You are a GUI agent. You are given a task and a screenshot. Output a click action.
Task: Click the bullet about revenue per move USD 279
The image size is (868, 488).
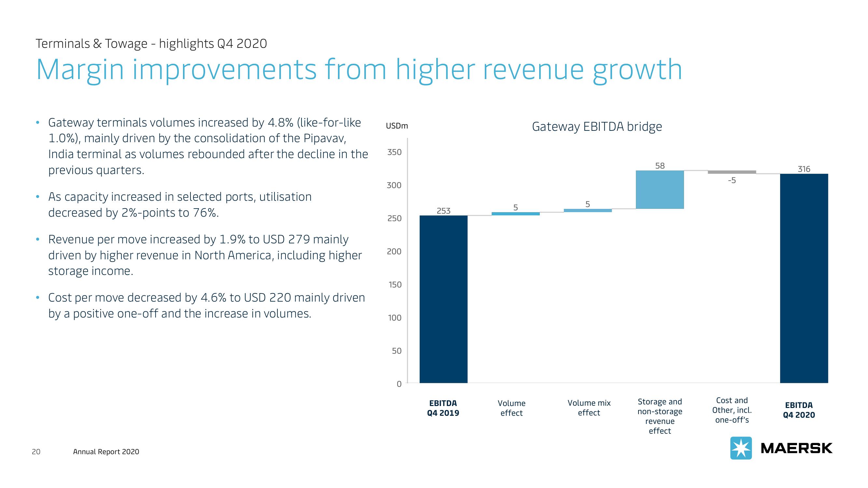click(x=205, y=255)
